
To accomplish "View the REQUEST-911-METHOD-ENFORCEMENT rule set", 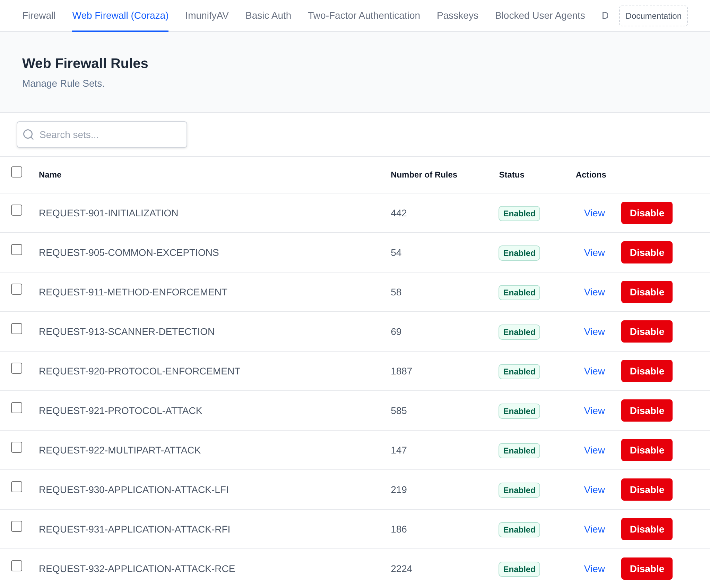I will (x=594, y=292).
